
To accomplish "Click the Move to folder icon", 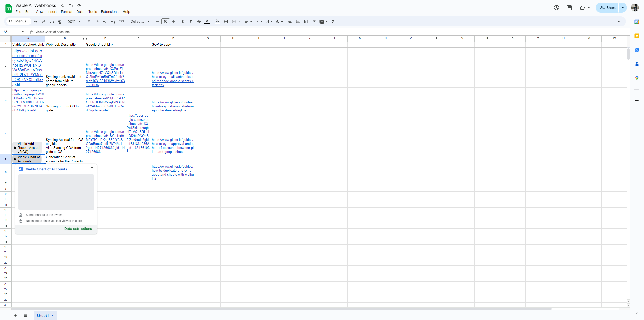I will (x=71, y=6).
